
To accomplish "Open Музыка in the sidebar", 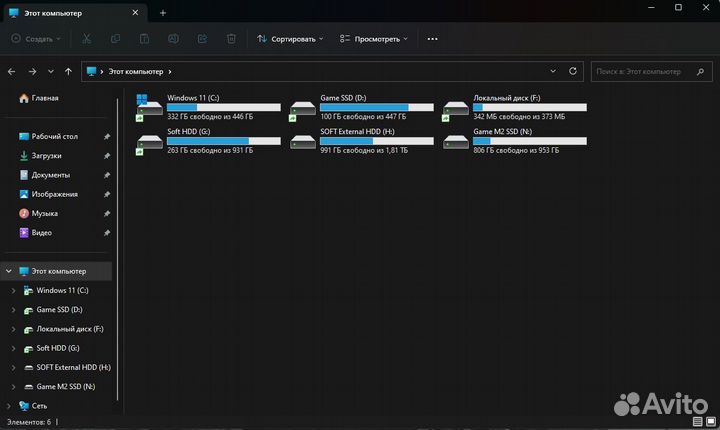I will point(38,214).
